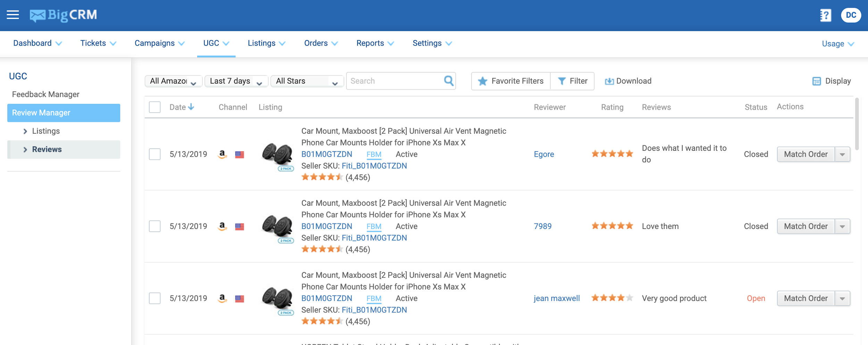This screenshot has height=345, width=868.
Task: Open the hamburger menu icon
Action: point(13,15)
